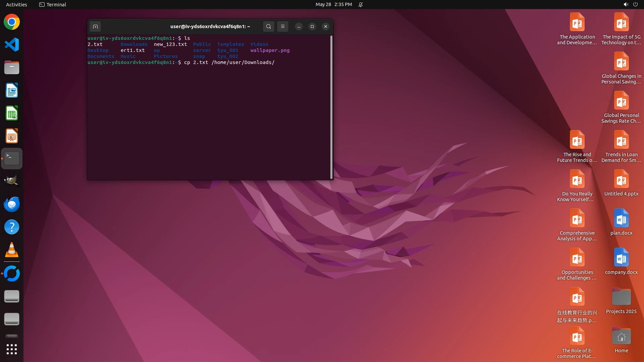Open the power menu icon
The width and height of the screenshot is (644, 362).
tap(635, 4)
